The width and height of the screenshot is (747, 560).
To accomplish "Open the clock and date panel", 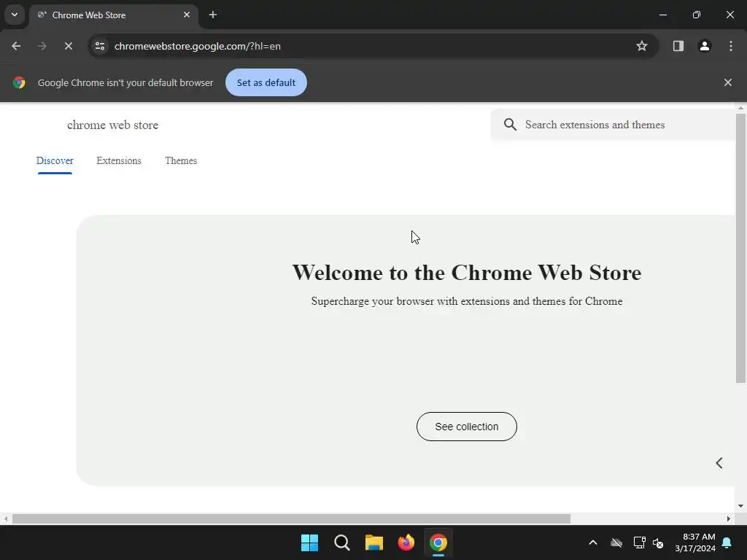I will pyautogui.click(x=695, y=542).
